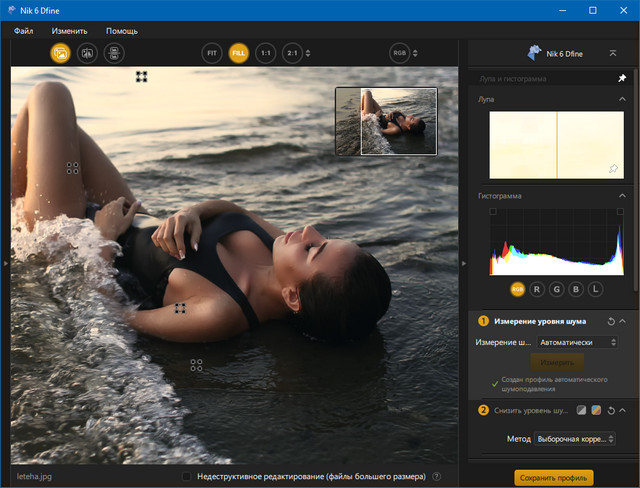Enable non-destructive editing checkbox
The image size is (640, 488).
pyautogui.click(x=187, y=477)
